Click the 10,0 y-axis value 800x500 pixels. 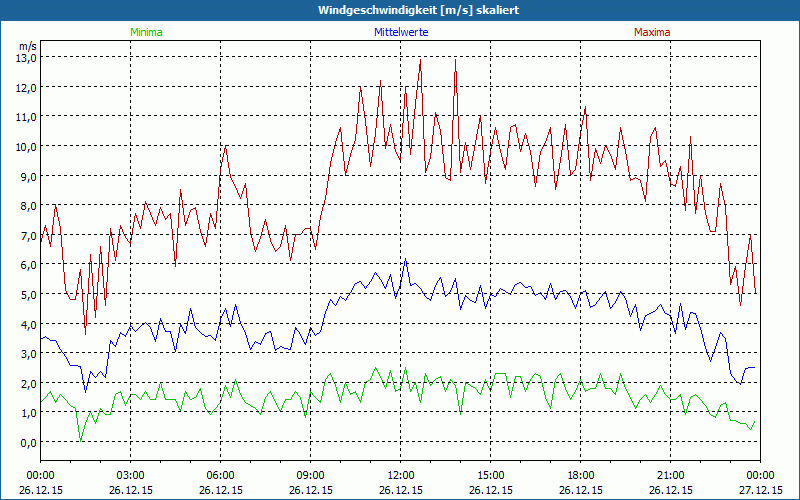26,146
